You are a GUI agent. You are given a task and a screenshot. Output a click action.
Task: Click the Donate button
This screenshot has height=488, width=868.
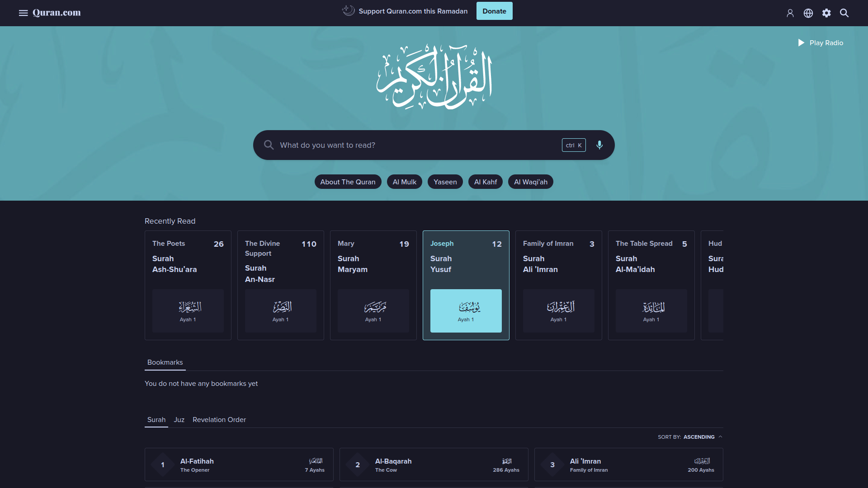[494, 11]
